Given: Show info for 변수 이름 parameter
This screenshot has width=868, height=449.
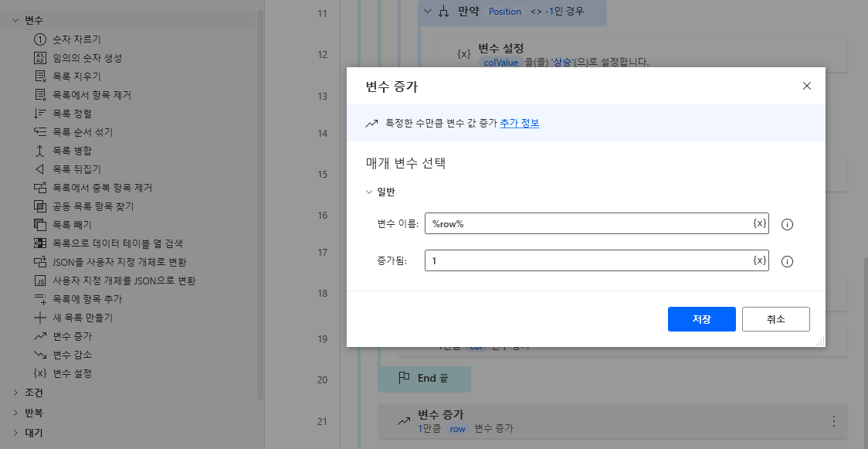Looking at the screenshot, I should pyautogui.click(x=787, y=224).
